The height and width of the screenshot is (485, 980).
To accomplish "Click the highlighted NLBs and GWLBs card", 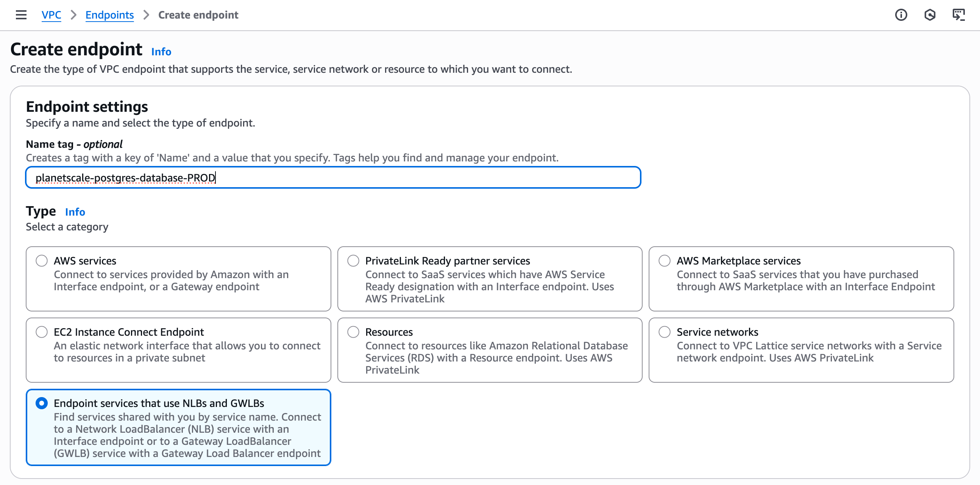I will 178,428.
